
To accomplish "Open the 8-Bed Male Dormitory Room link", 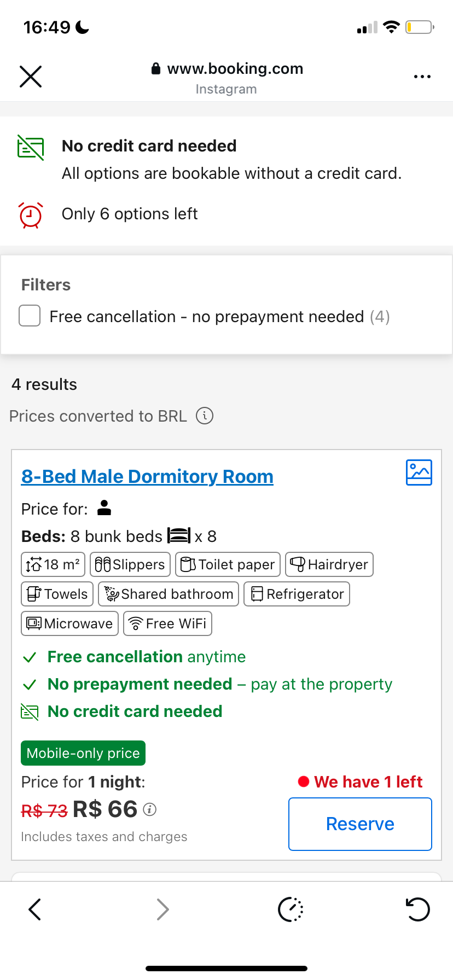I will (147, 477).
